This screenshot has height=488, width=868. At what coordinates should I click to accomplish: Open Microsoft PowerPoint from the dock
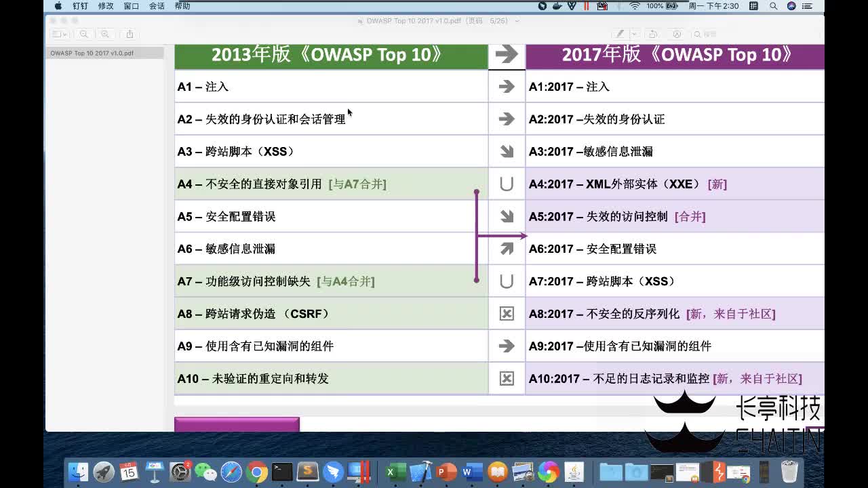tap(446, 472)
